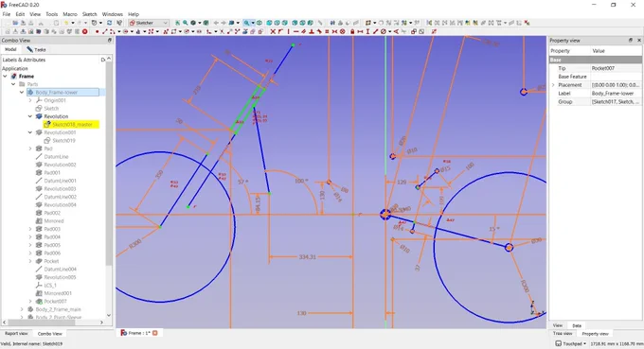The height and width of the screenshot is (349, 644).
Task: Switch to Data tab in Property view
Action: coord(577,325)
